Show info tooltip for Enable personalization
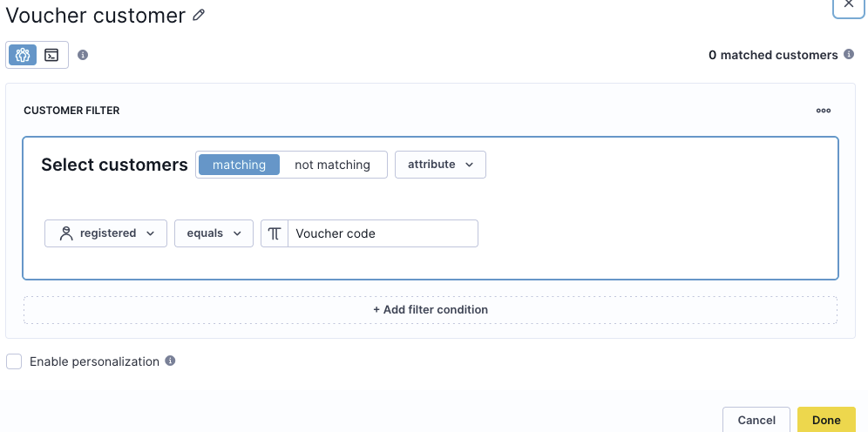 [171, 361]
